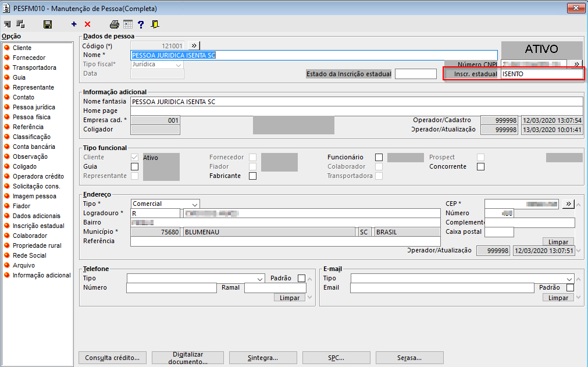The height and width of the screenshot is (367, 588).
Task: Click the red bullet icon beside Observação
Action: (7, 156)
